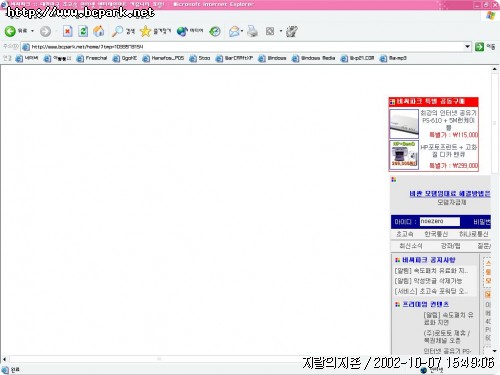Select the 하나로통신 tab

tap(474, 234)
